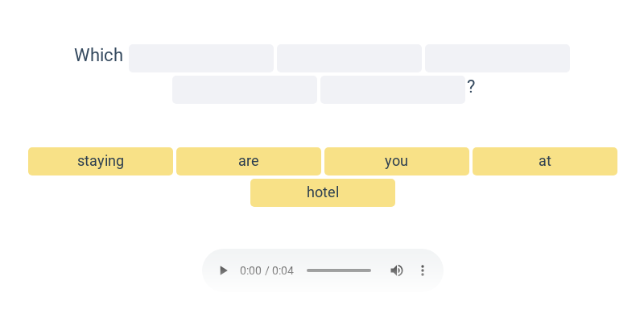This screenshot has width=644, height=322.
Task: Choose the 'you' word tile
Action: coord(397,161)
